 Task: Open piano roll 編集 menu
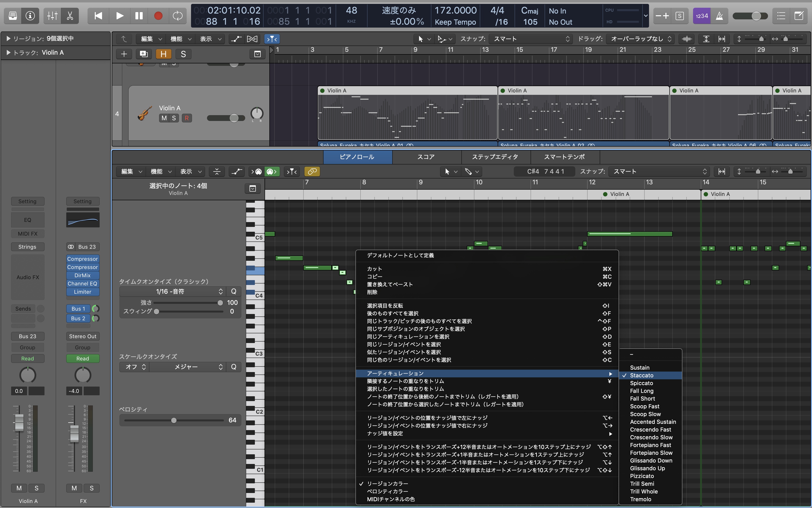click(x=131, y=172)
